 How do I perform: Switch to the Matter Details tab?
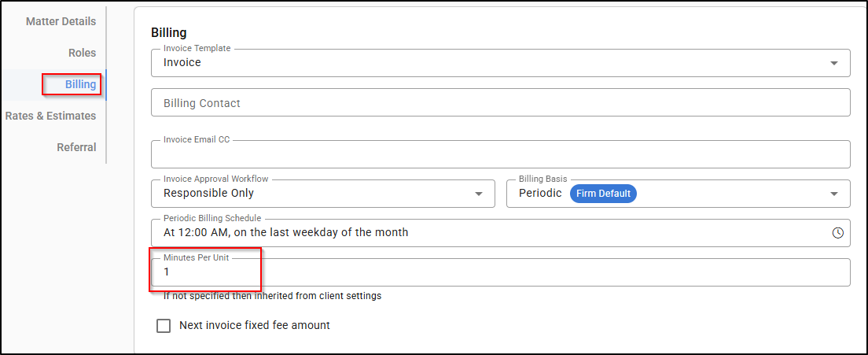pyautogui.click(x=61, y=21)
